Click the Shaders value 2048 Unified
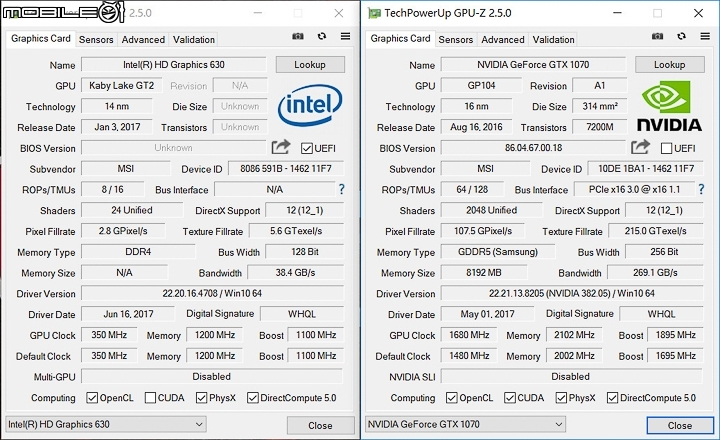 coord(491,210)
